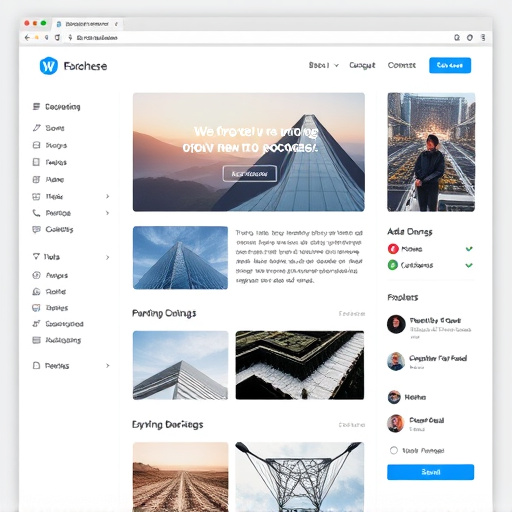The image size is (512, 512).
Task: Switch to the open browser tab
Action: point(88,24)
